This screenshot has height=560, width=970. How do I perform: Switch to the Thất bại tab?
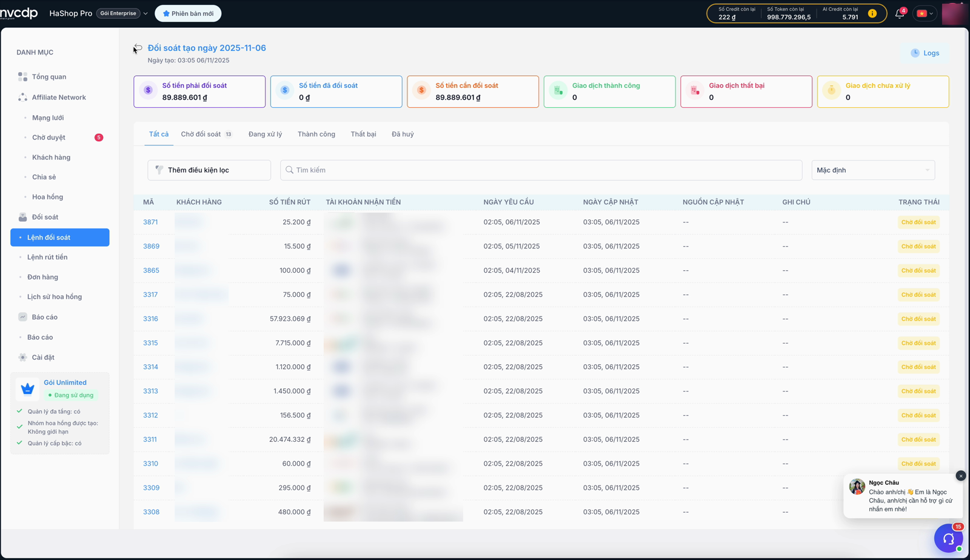[x=363, y=134]
